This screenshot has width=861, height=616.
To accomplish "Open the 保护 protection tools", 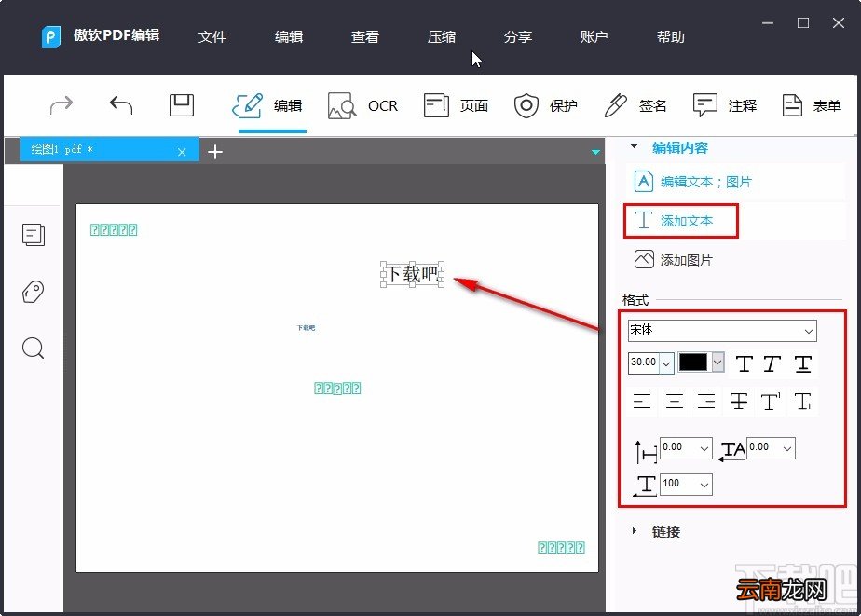I will [x=545, y=105].
